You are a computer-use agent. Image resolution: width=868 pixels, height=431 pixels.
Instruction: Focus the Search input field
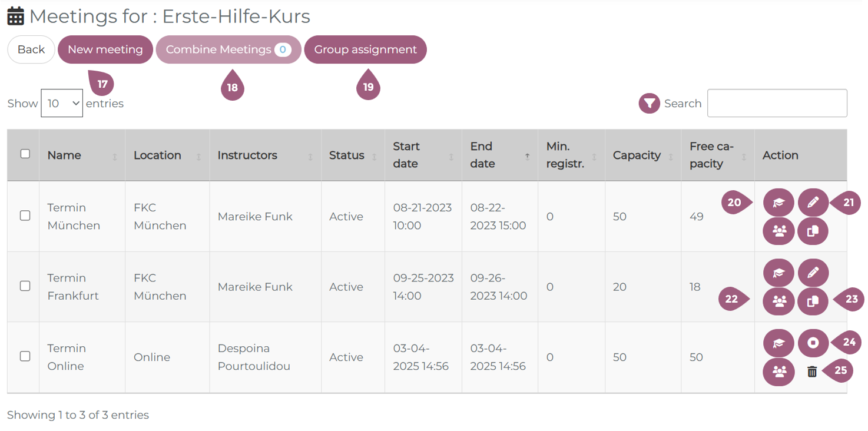pyautogui.click(x=777, y=104)
